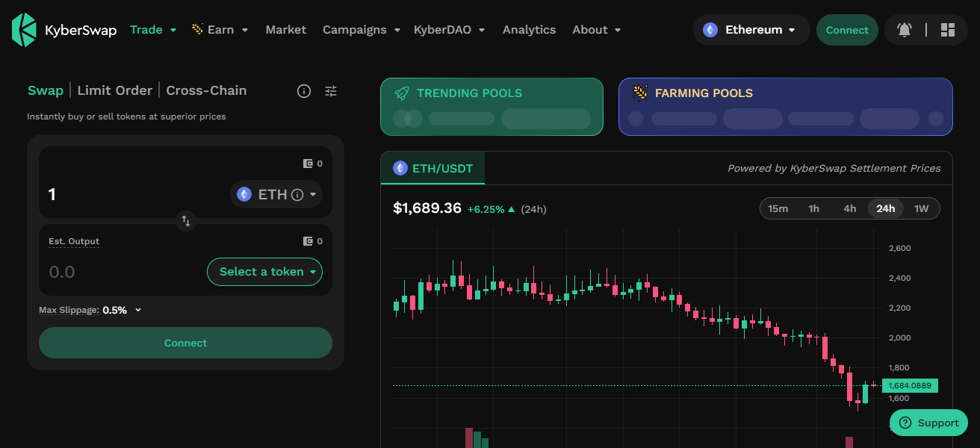The width and height of the screenshot is (980, 448).
Task: Click the KyberSwap logo
Action: tap(64, 30)
